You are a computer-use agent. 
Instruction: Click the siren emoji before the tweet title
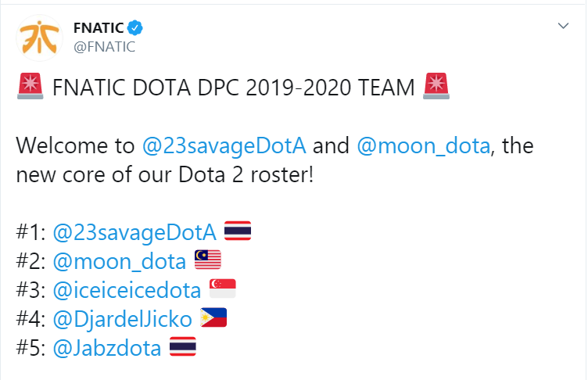[x=29, y=88]
